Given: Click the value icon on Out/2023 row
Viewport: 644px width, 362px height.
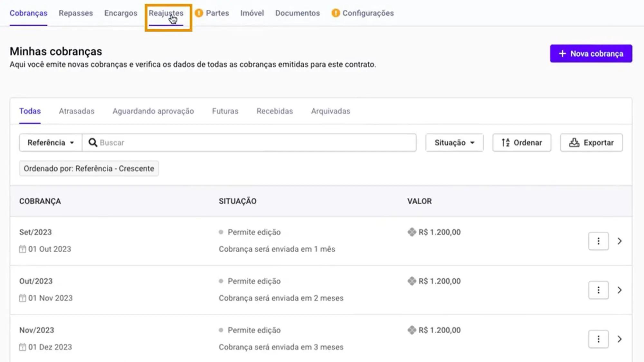Looking at the screenshot, I should point(412,281).
